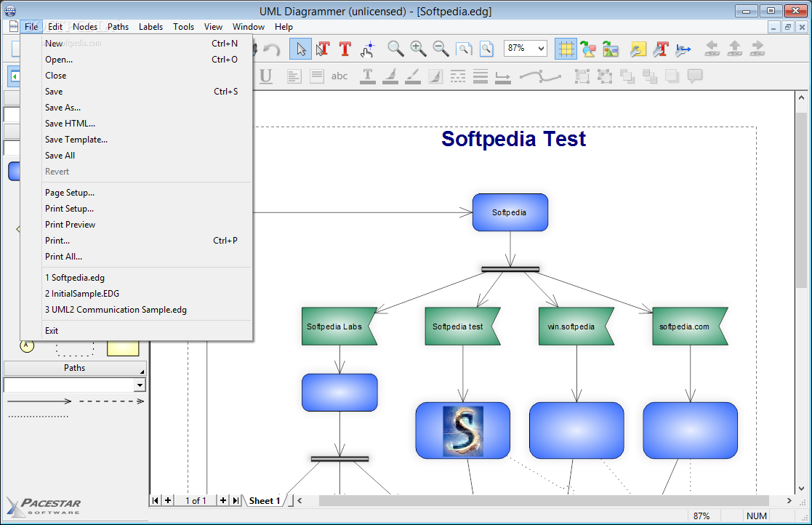The width and height of the screenshot is (812, 525).
Task: Select the dashed arrow path style
Action: pyautogui.click(x=111, y=401)
